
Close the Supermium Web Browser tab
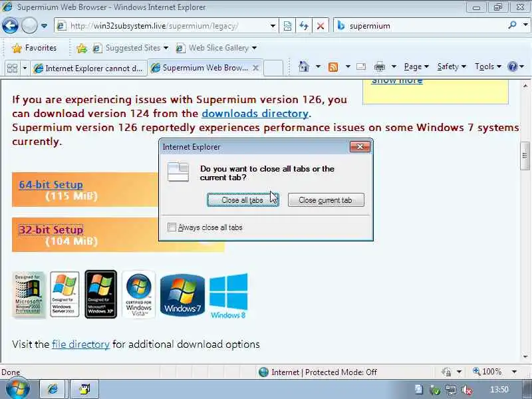point(255,68)
